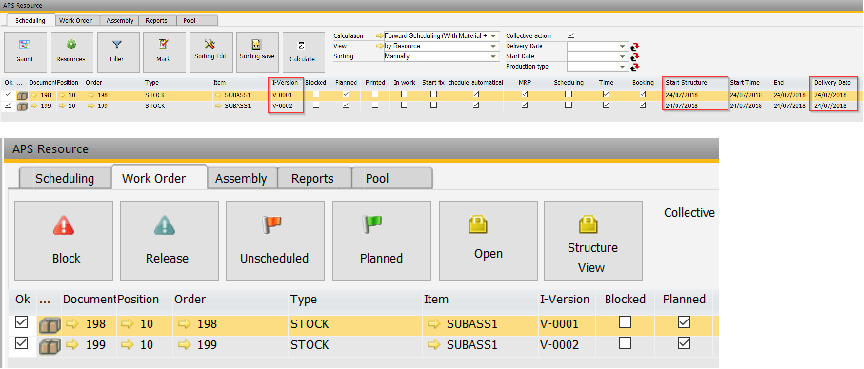Open the Start Date dropdown

(622, 57)
